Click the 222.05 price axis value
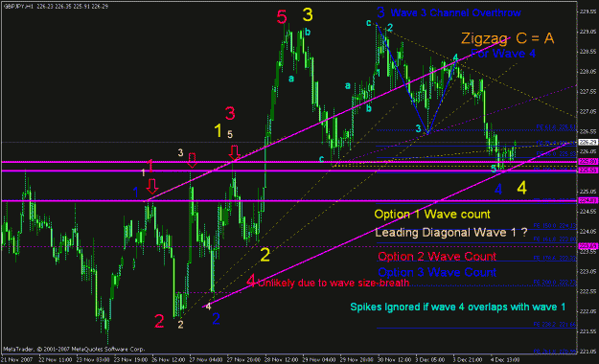The width and height of the screenshot is (599, 364). pyautogui.click(x=587, y=311)
